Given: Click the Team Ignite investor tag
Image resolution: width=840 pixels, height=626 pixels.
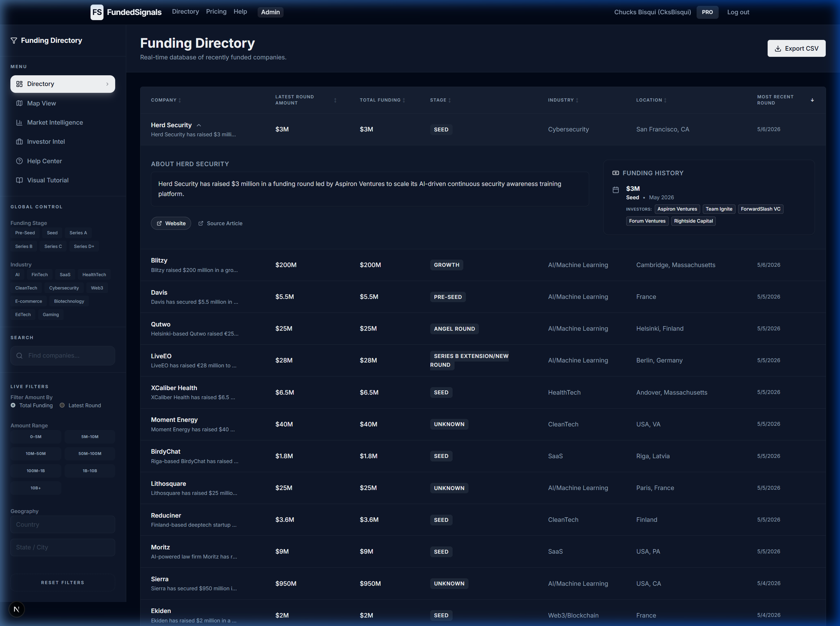Looking at the screenshot, I should tap(719, 209).
